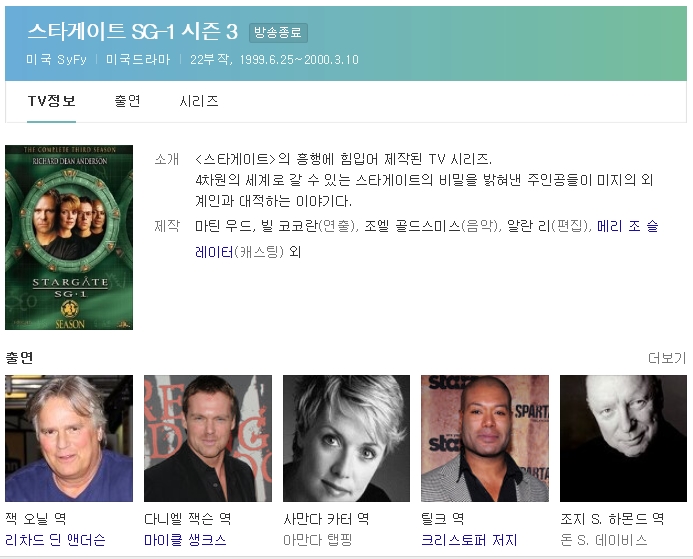
Task: Click 더보기 to see more cast
Action: [x=667, y=358]
